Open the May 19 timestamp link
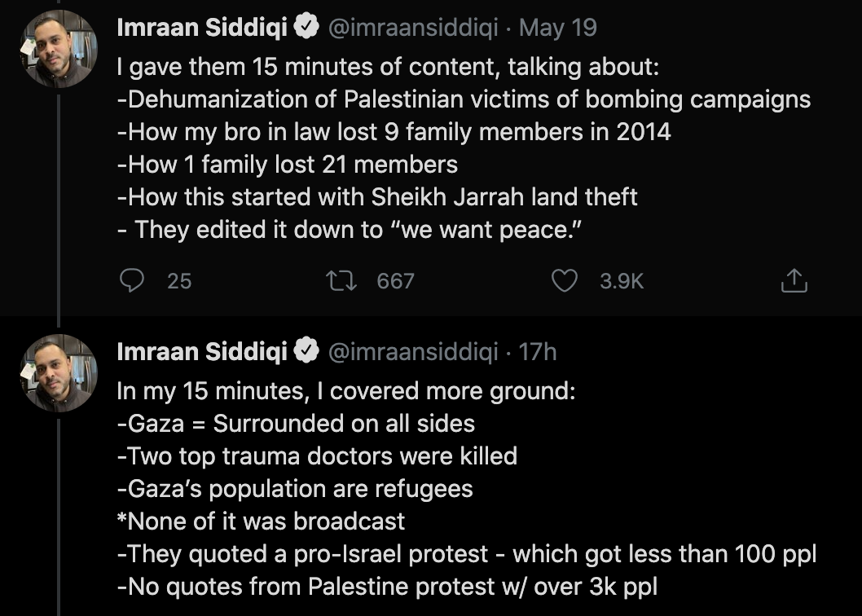 [557, 27]
